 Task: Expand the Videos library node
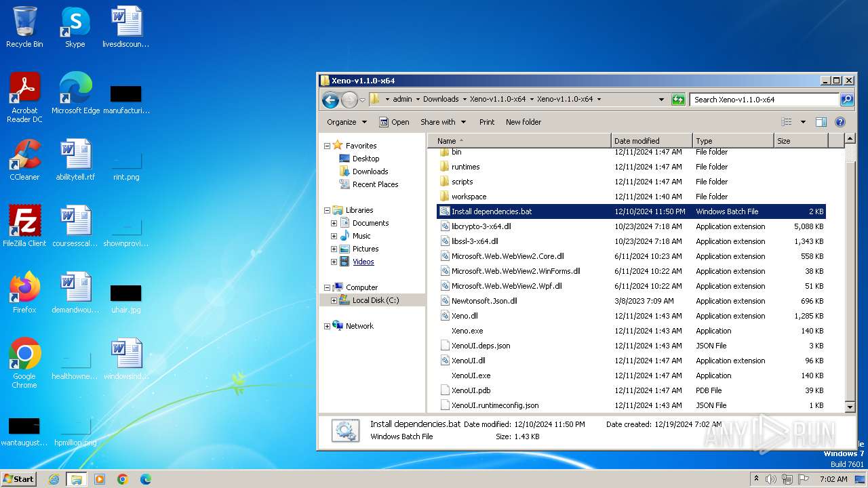point(334,262)
